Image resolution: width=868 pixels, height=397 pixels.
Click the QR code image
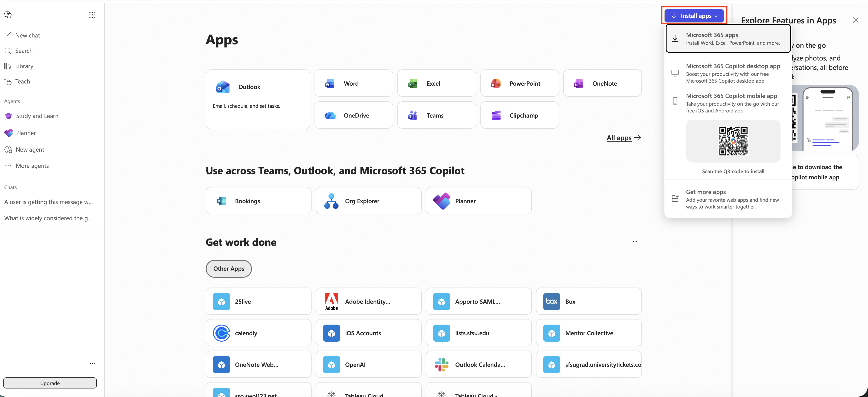[x=733, y=141]
